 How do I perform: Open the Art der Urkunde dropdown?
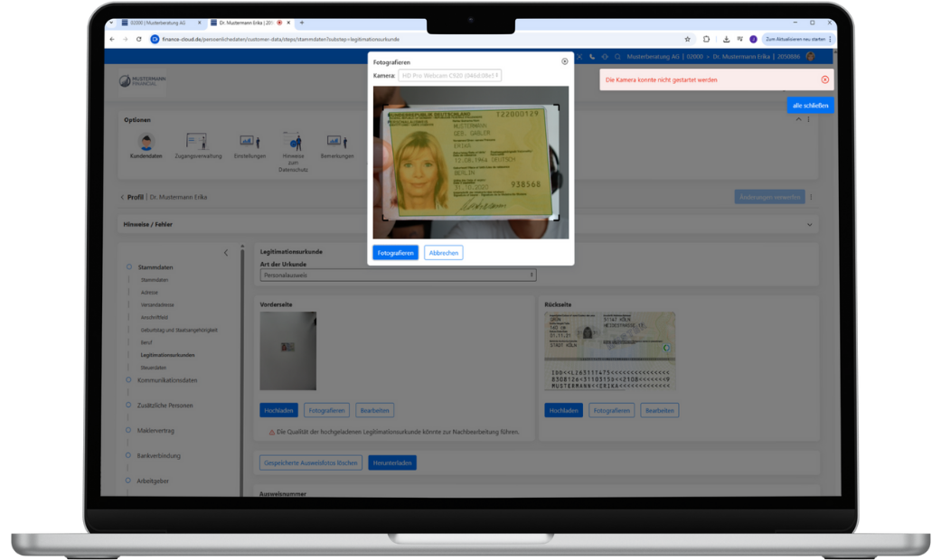tap(398, 275)
